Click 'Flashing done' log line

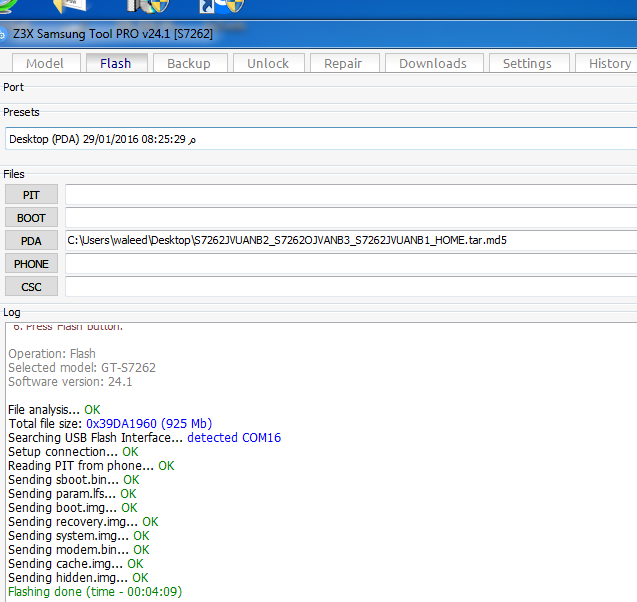coord(95,591)
